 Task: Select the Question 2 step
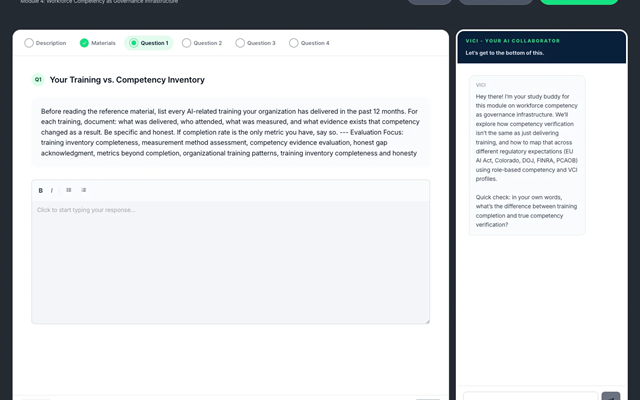[x=202, y=43]
